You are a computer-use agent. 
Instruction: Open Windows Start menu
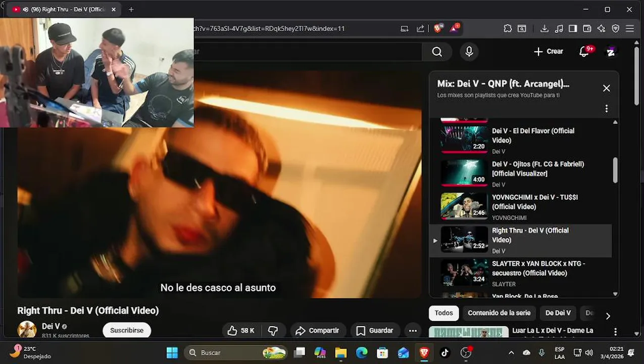click(x=172, y=352)
